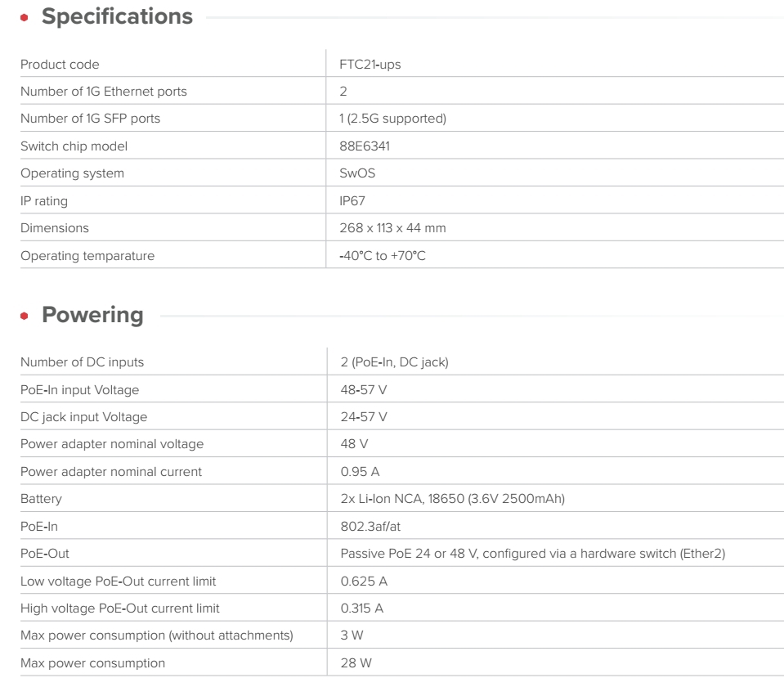Click the "Number of 1G Ethernet ports" label
The width and height of the screenshot is (784, 687).
pos(103,92)
